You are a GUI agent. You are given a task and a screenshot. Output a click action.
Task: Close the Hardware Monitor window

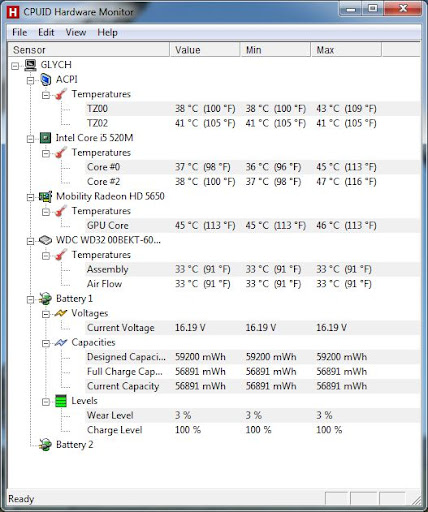tap(403, 9)
